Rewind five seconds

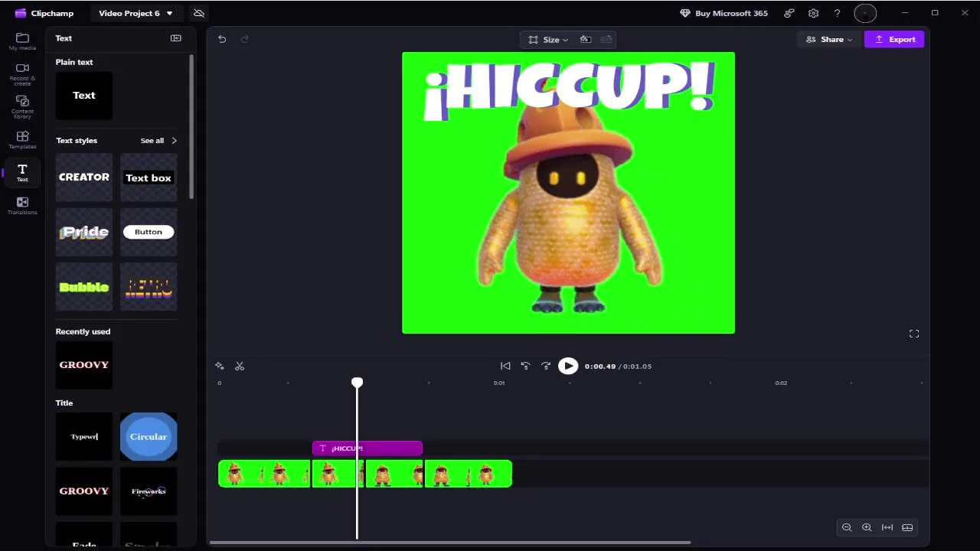(x=525, y=366)
